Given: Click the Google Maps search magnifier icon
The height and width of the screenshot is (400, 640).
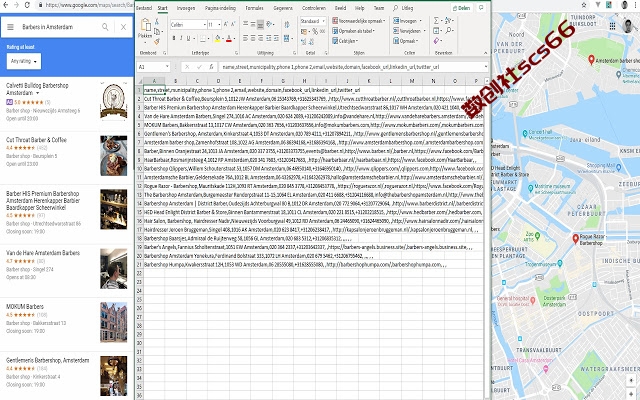Looking at the screenshot, I should 105,27.
